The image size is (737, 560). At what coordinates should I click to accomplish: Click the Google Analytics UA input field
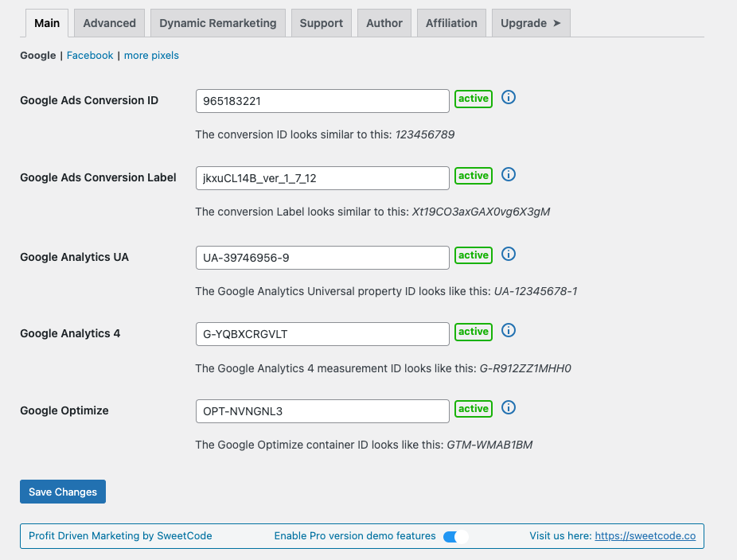(322, 258)
